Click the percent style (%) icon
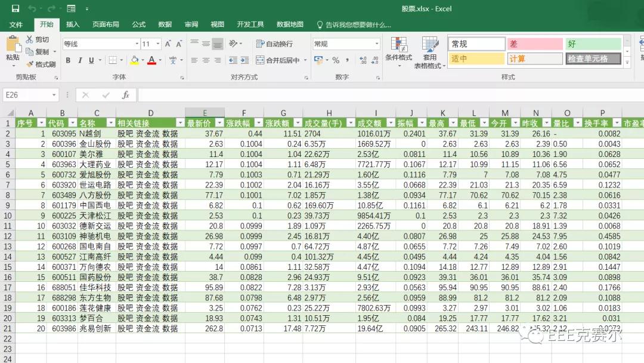 335,59
